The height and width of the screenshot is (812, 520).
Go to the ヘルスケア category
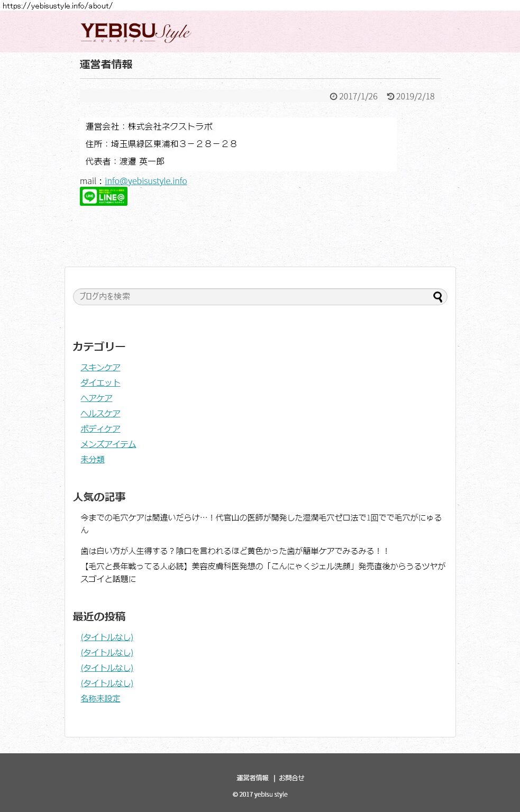[101, 414]
